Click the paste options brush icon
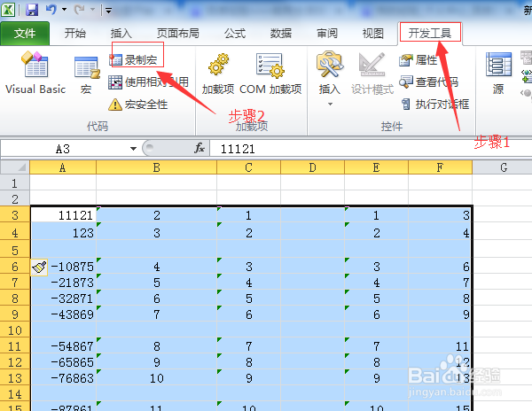This screenshot has width=532, height=411. (x=39, y=268)
